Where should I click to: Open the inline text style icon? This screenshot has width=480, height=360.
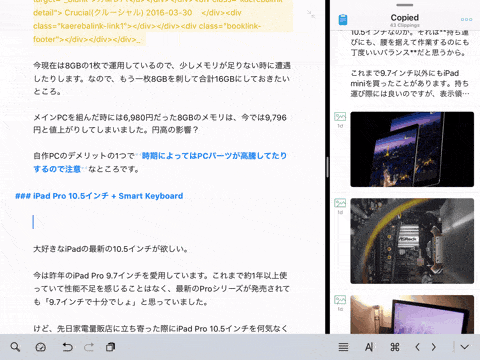click(x=369, y=347)
